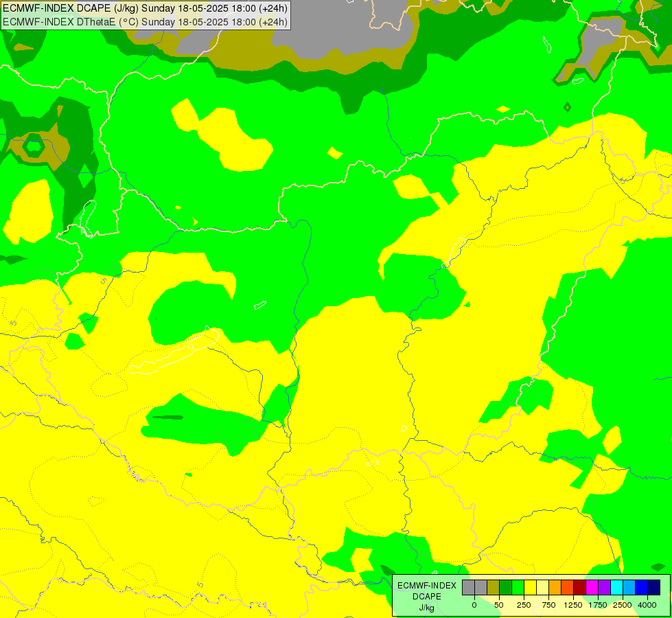Click the legend value 4000
This screenshot has width=672, height=618.
pyautogui.click(x=647, y=605)
